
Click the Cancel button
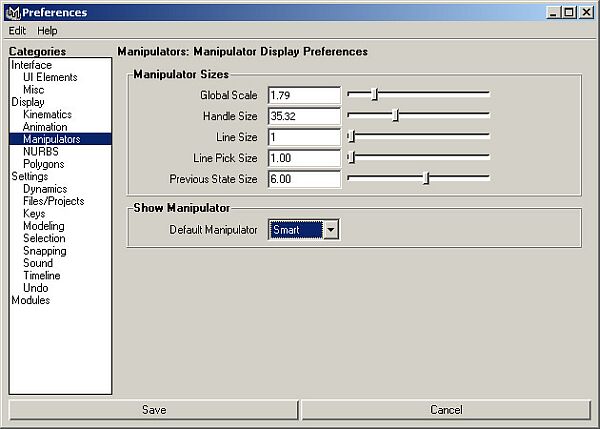click(x=446, y=410)
